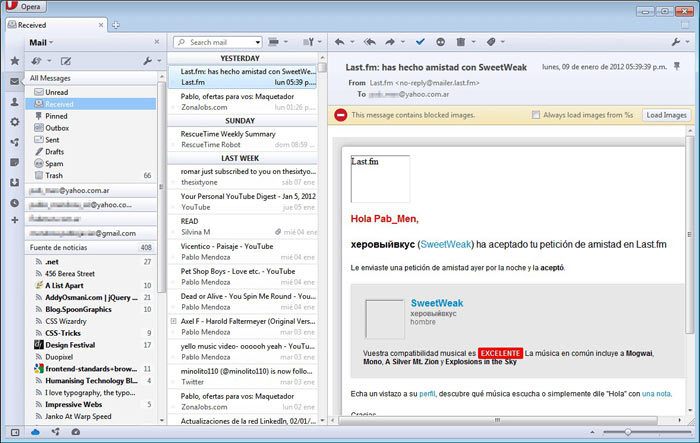Click the Load Images button
Screen dimensions: 700x443
coord(667,115)
